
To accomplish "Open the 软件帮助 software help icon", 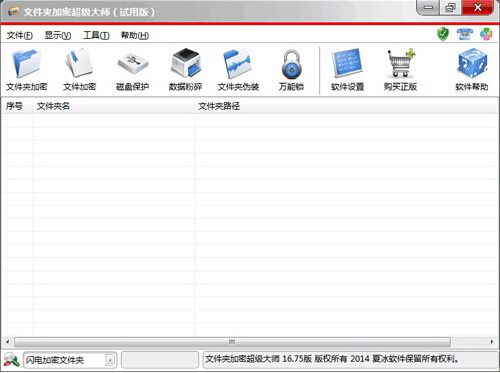I will [472, 69].
